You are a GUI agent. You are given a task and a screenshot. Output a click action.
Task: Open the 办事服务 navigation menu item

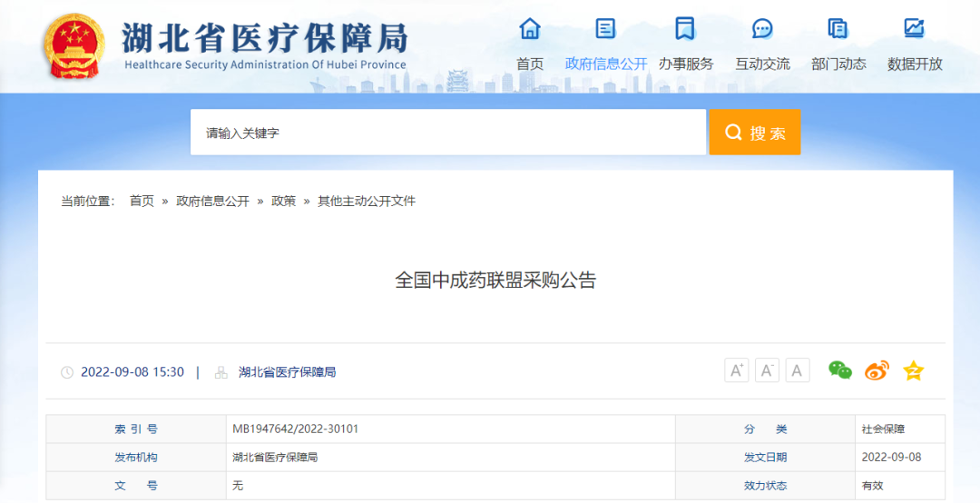(686, 64)
